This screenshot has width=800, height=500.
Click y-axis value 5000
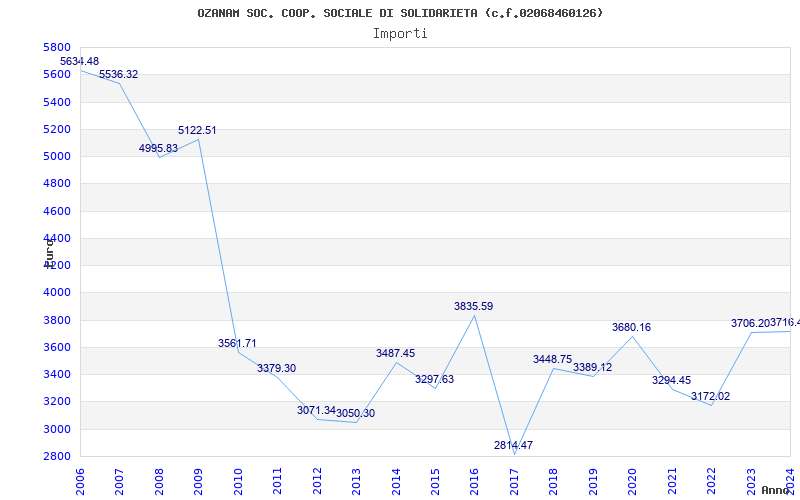point(58,156)
